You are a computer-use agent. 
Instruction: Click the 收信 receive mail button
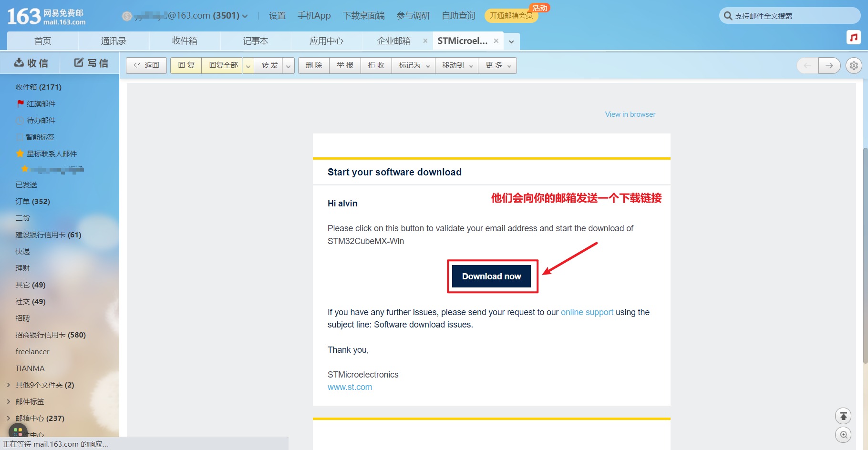click(31, 63)
